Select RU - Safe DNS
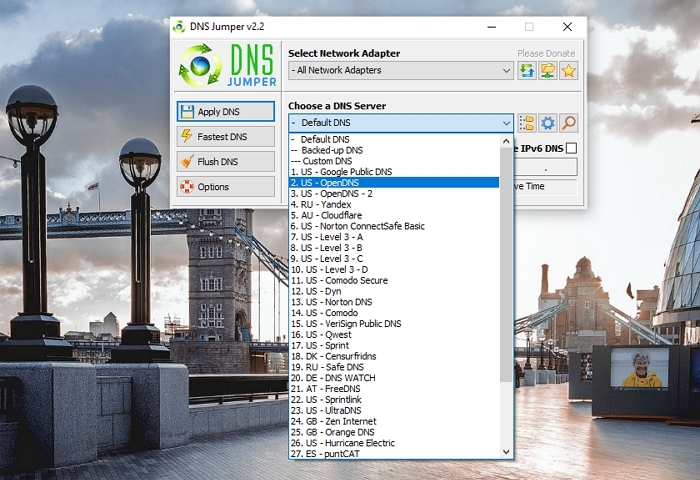The width and height of the screenshot is (700, 480). click(x=394, y=367)
